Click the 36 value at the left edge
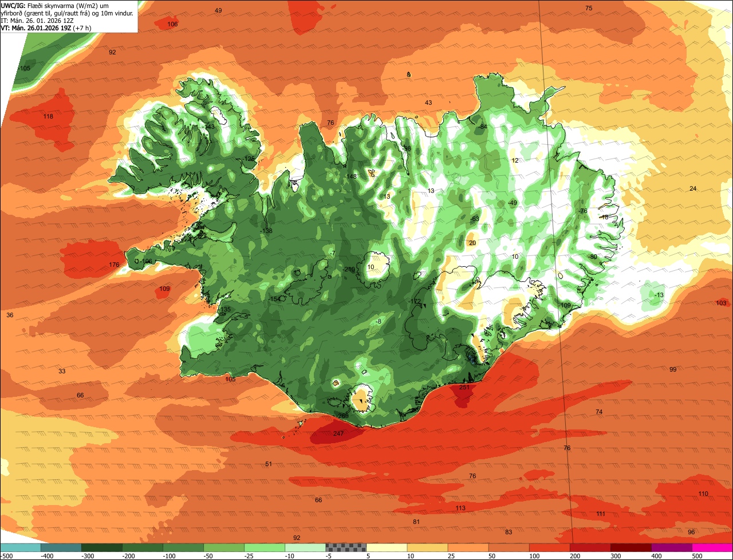The image size is (733, 560). (x=10, y=316)
